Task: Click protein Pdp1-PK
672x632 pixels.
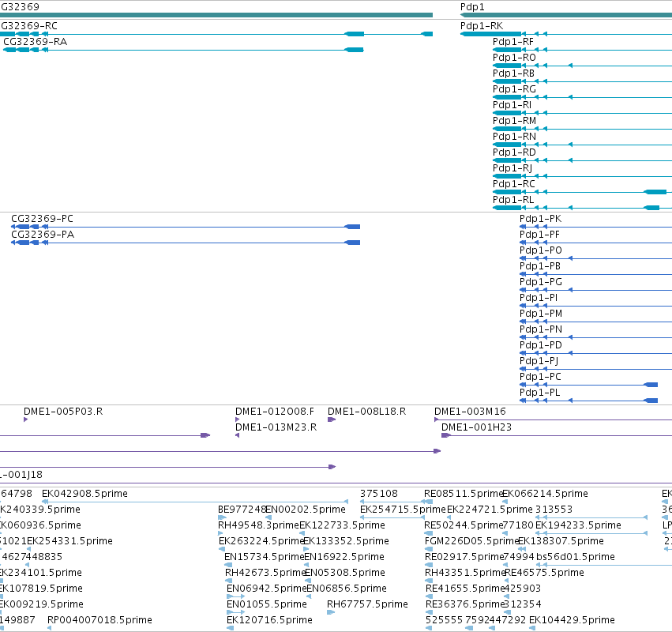Action: click(x=540, y=219)
